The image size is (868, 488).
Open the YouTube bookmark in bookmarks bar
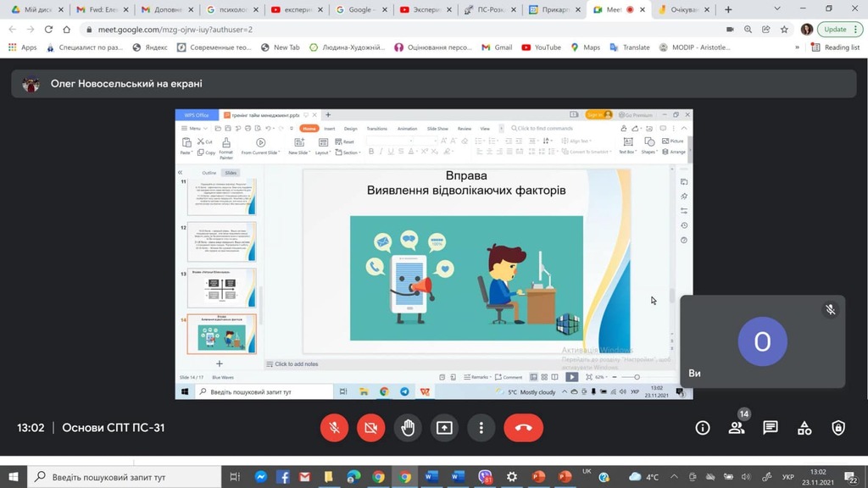point(541,47)
